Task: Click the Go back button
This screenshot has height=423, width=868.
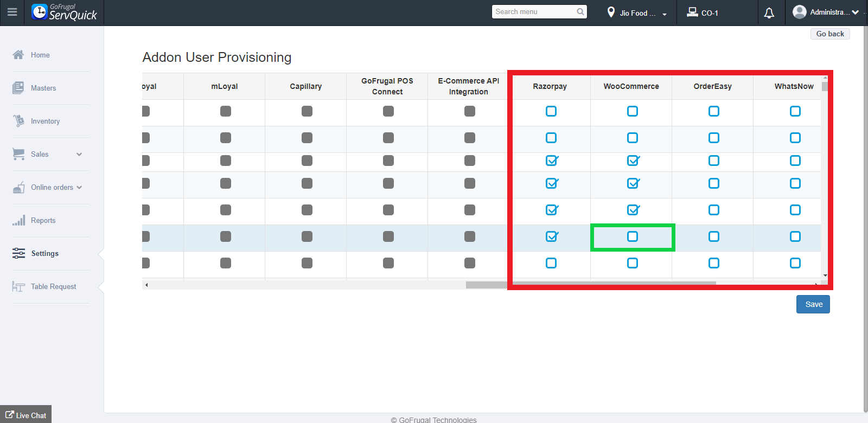Action: [x=830, y=34]
